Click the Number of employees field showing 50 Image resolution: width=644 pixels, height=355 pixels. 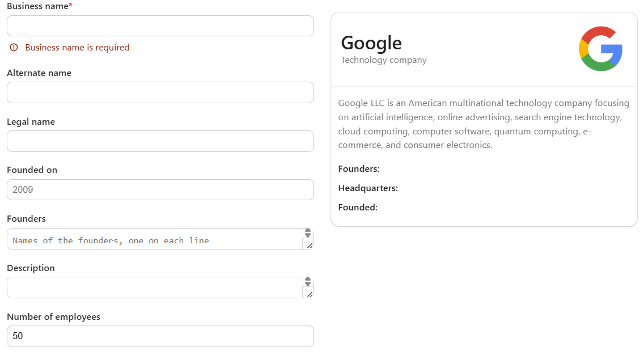(160, 336)
